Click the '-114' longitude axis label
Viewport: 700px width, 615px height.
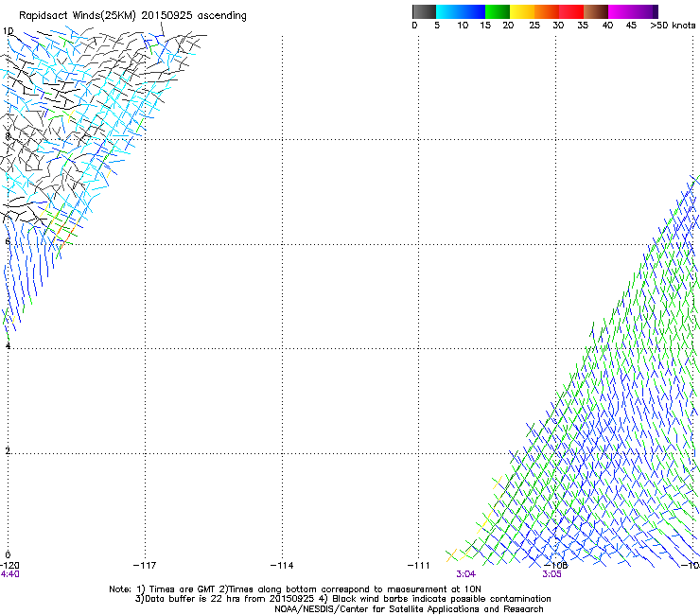282,566
